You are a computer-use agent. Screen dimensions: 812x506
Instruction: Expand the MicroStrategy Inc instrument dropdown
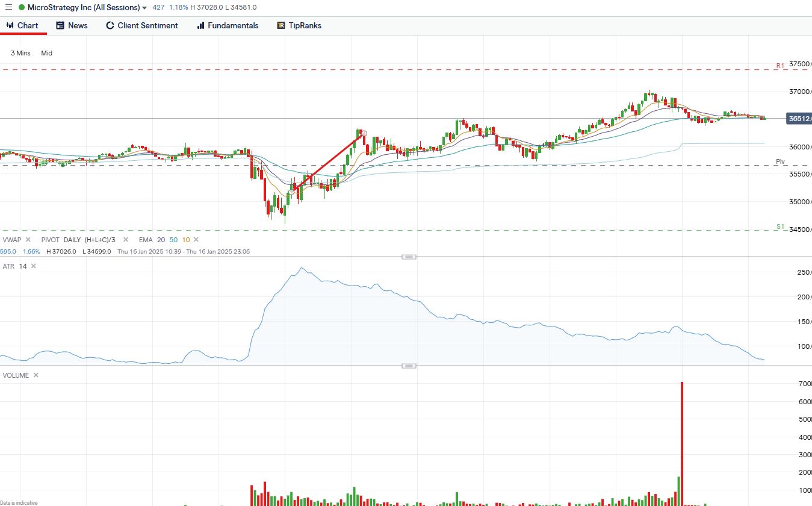point(144,8)
